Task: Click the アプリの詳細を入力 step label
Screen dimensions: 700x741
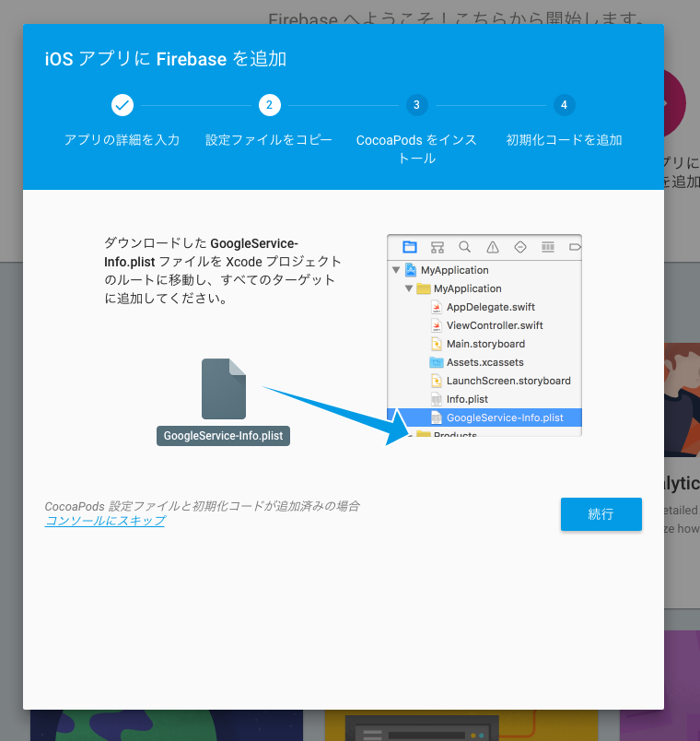Action: [x=122, y=140]
